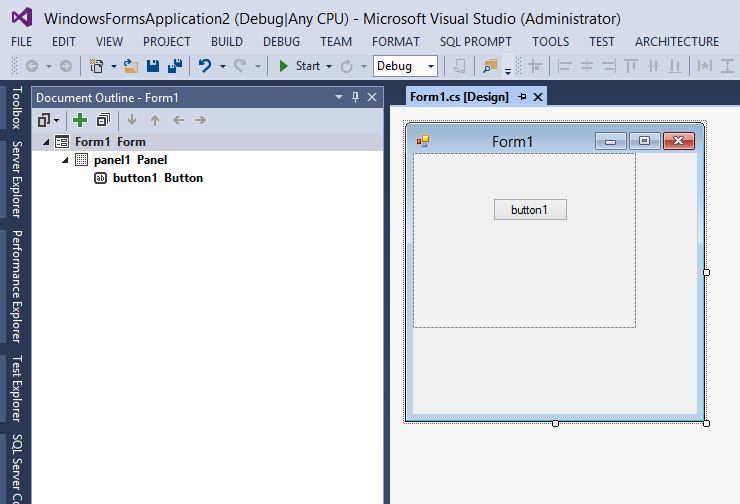Click the Align Centers icon
Screen dimensions: 740x504
(587, 66)
